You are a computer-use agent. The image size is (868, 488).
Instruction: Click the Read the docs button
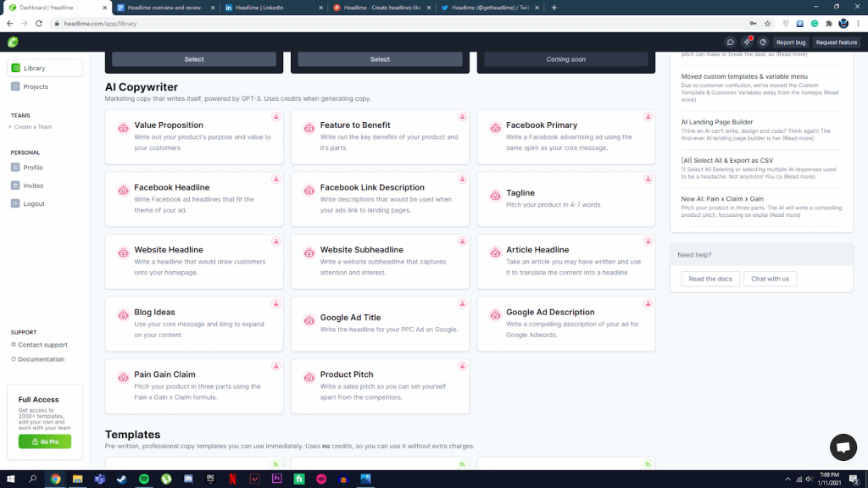click(710, 279)
